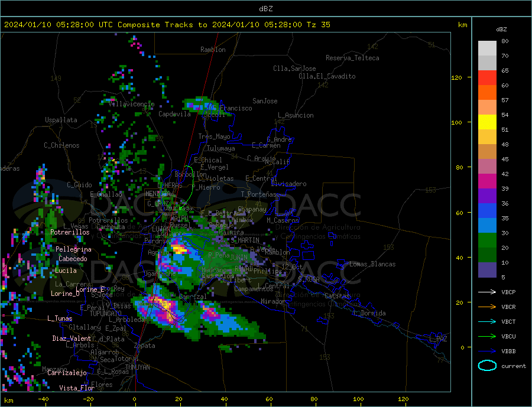Select the dark orange swatch in dBZ scale
This screenshot has width=532, height=407.
click(487, 93)
